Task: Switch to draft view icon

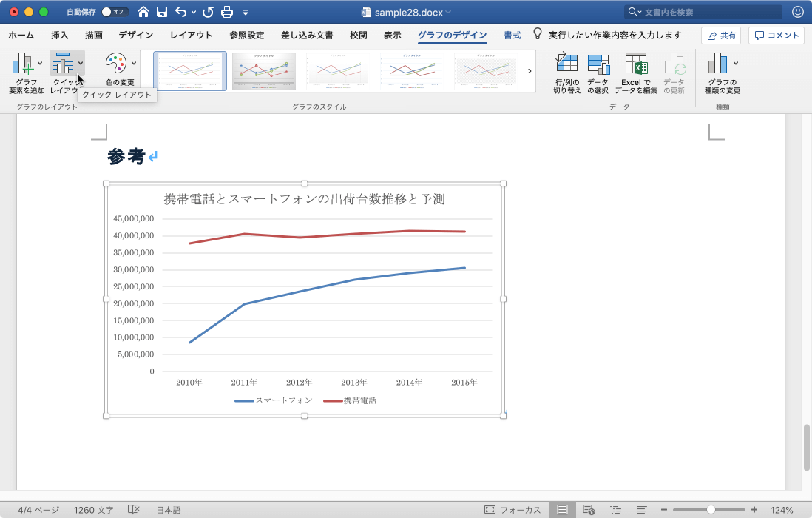Action: click(642, 510)
